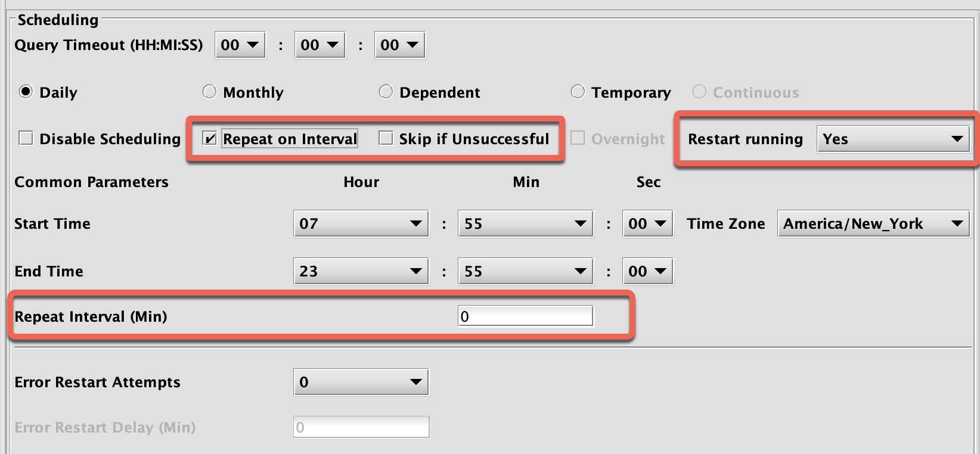Open the Restart running dropdown
The width and height of the screenshot is (980, 454).
tap(892, 139)
